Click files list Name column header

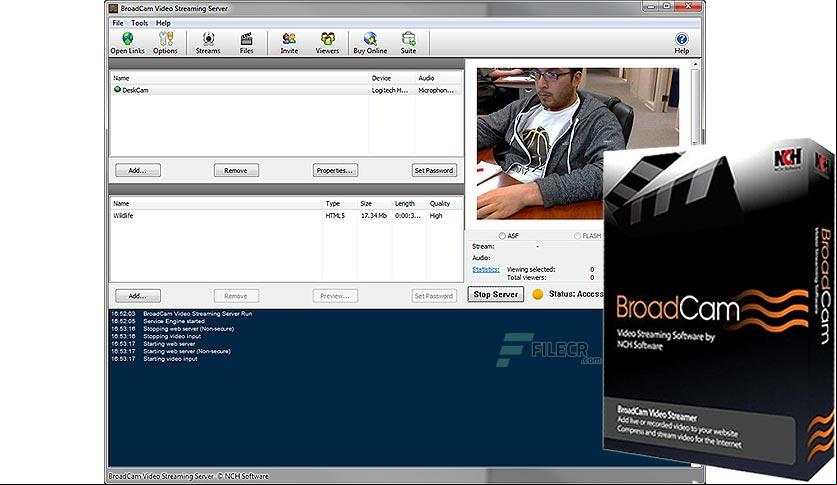[x=216, y=203]
